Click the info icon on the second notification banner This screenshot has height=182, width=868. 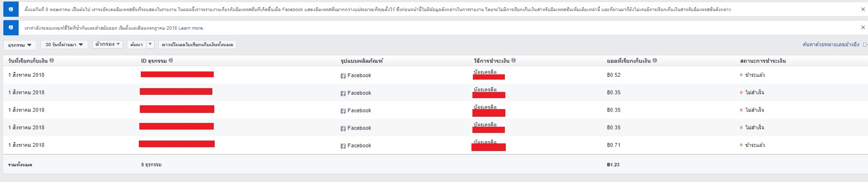coord(11,28)
